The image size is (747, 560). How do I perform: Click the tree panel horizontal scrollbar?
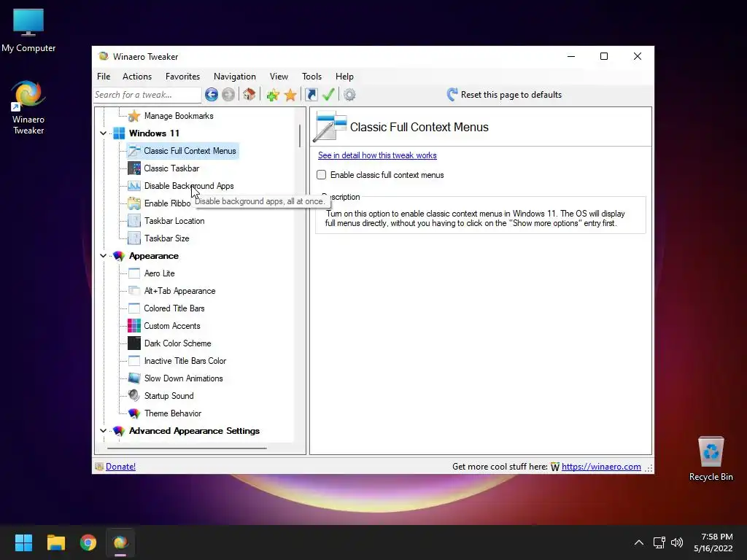click(187, 448)
